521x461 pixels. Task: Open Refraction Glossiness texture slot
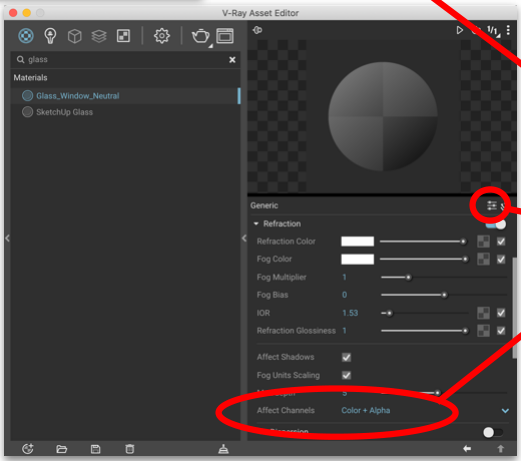[483, 331]
